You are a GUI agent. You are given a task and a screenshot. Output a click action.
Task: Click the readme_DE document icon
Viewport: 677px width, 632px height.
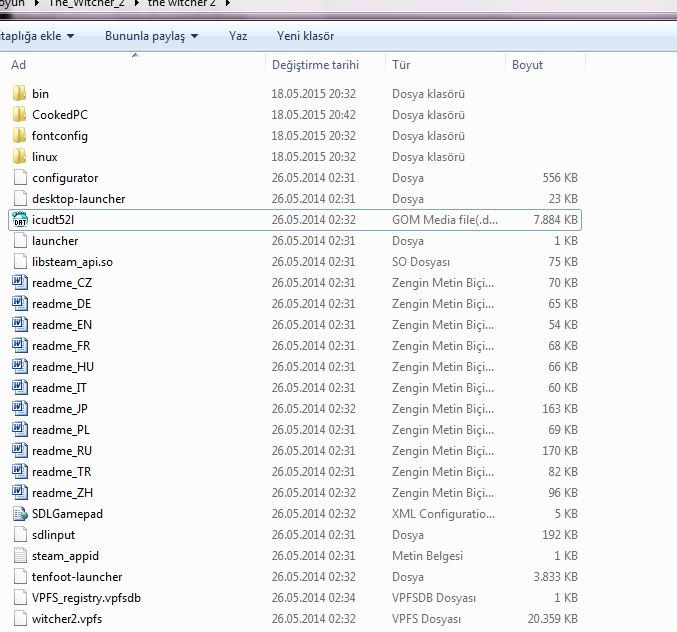pyautogui.click(x=20, y=303)
